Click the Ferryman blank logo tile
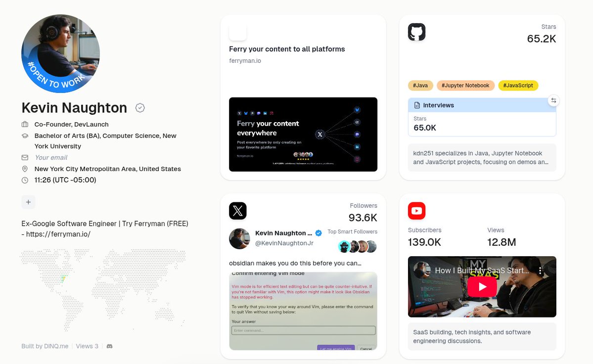This screenshot has width=593, height=364. pyautogui.click(x=237, y=32)
